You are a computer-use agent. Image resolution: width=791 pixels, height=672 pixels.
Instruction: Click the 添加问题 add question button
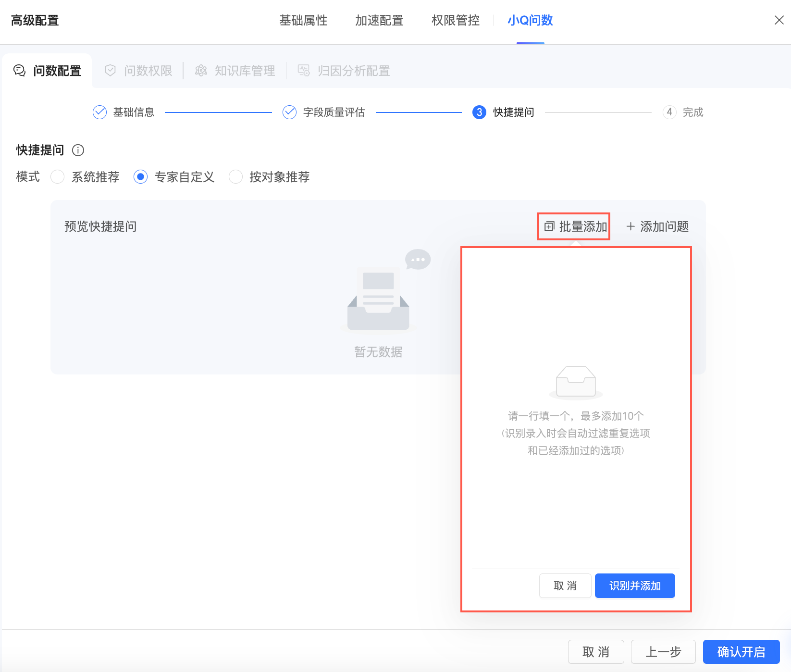click(657, 226)
